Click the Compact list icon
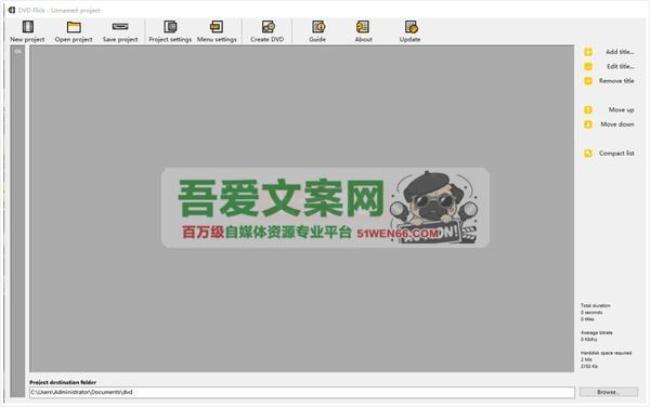Image resolution: width=650 pixels, height=407 pixels. (588, 153)
